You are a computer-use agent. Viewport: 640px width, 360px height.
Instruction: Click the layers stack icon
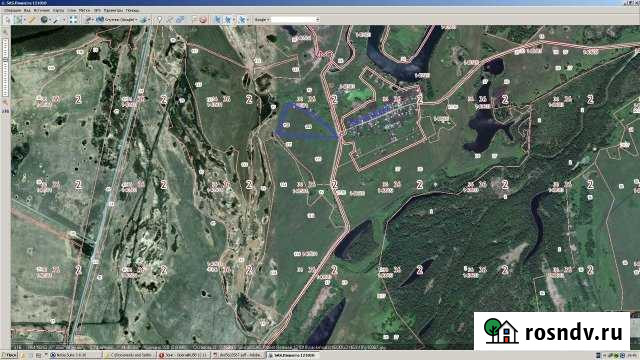143,20
